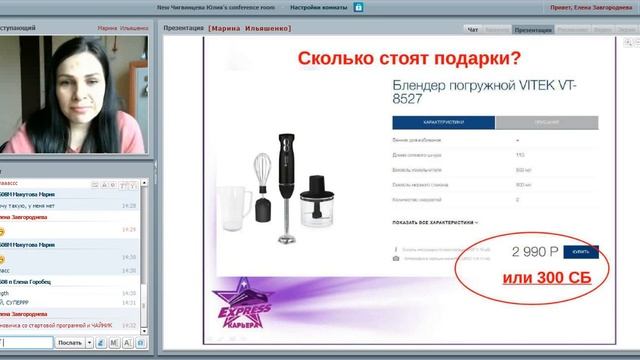Click the last Y icon in chat header toolbar
The width and height of the screenshot is (640, 360).
click(x=133, y=185)
